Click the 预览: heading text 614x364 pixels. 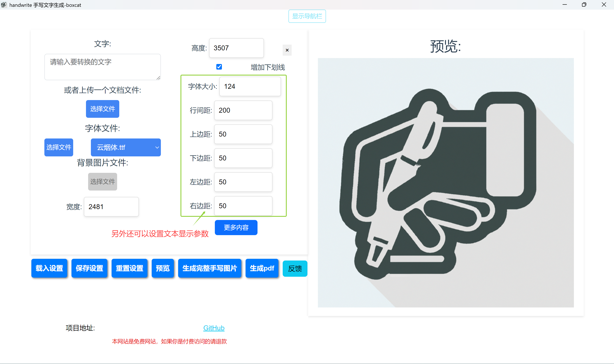pyautogui.click(x=446, y=46)
